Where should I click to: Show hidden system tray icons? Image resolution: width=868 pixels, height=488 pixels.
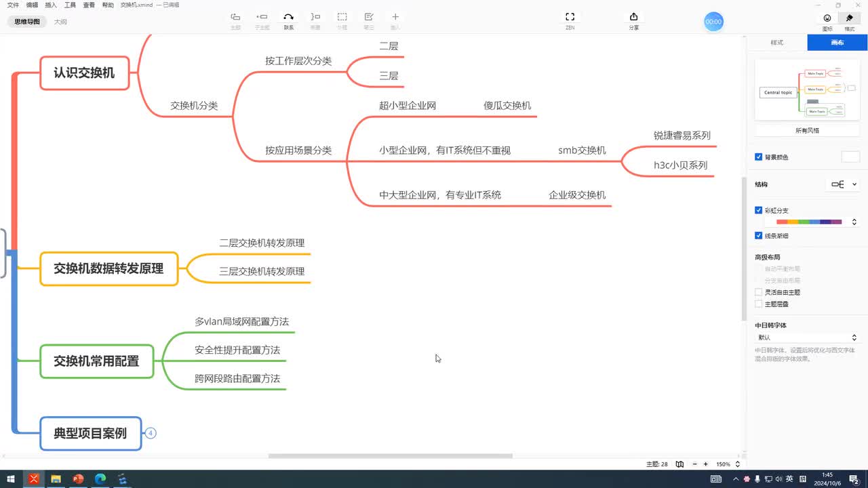coord(734,479)
